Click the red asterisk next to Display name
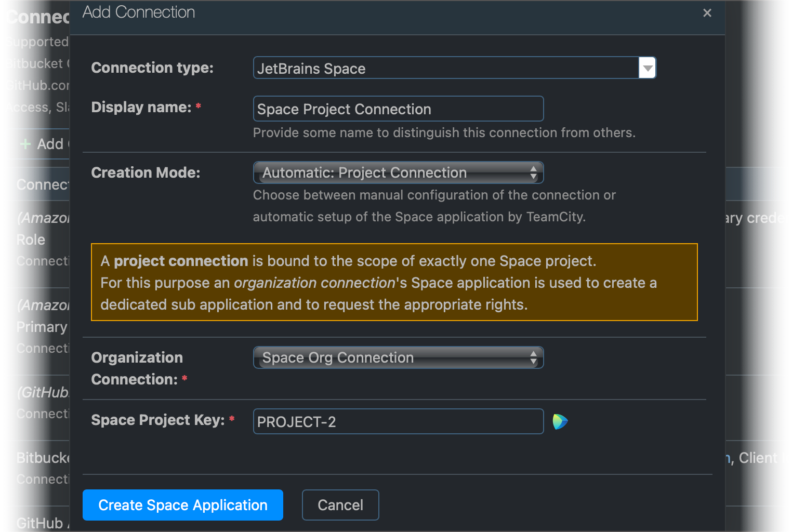The height and width of the screenshot is (532, 792). pos(198,105)
